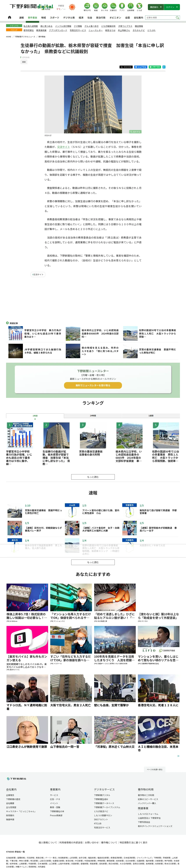Click the 著作物の二次利用 footer link
This screenshot has height=868, width=186.
click(x=146, y=795)
